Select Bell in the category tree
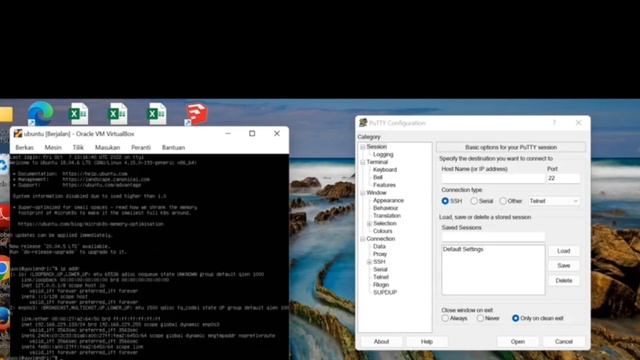Screen dimensions: 640x360 pyautogui.click(x=378, y=177)
